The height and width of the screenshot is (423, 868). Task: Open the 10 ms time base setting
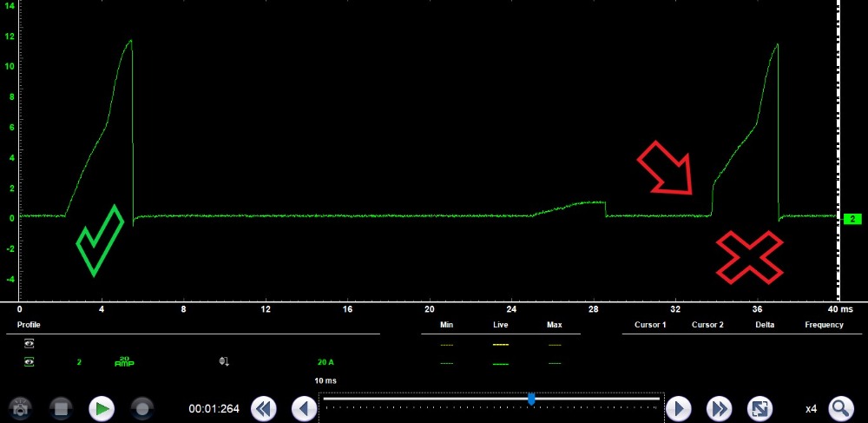coord(325,380)
